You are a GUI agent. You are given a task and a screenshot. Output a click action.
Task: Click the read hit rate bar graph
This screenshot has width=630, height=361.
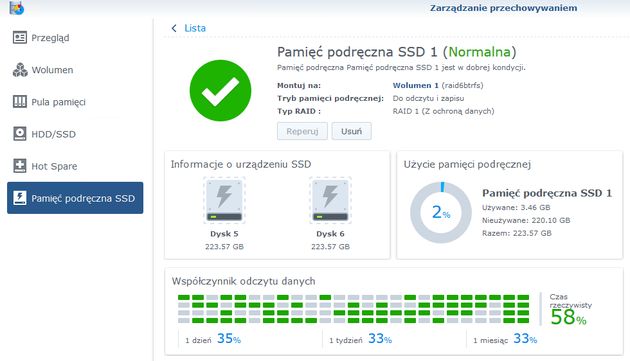click(354, 309)
